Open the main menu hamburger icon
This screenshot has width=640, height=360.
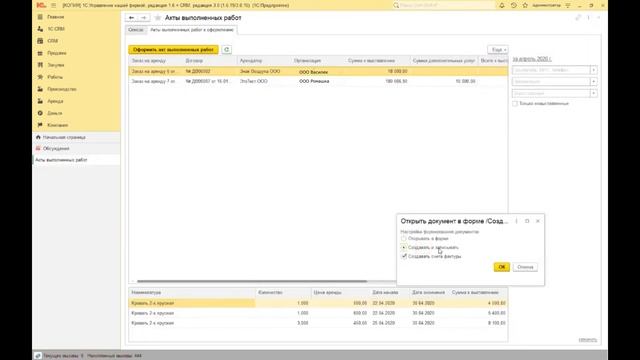[53, 5]
